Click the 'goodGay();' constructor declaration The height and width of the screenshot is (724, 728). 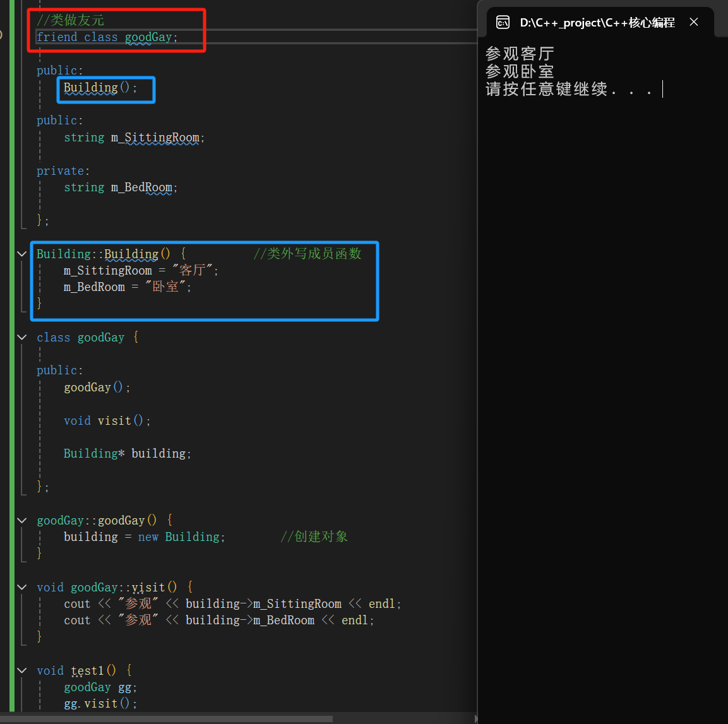(x=97, y=388)
